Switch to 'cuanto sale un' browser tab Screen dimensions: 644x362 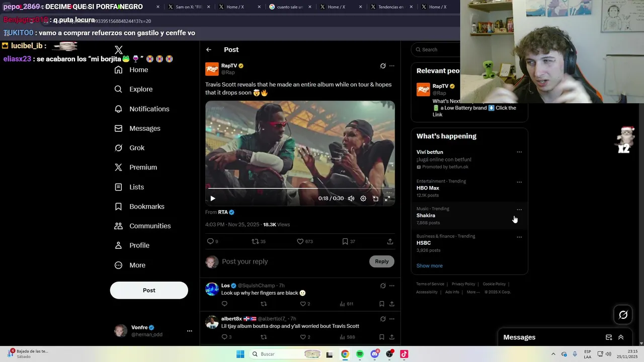point(290,7)
